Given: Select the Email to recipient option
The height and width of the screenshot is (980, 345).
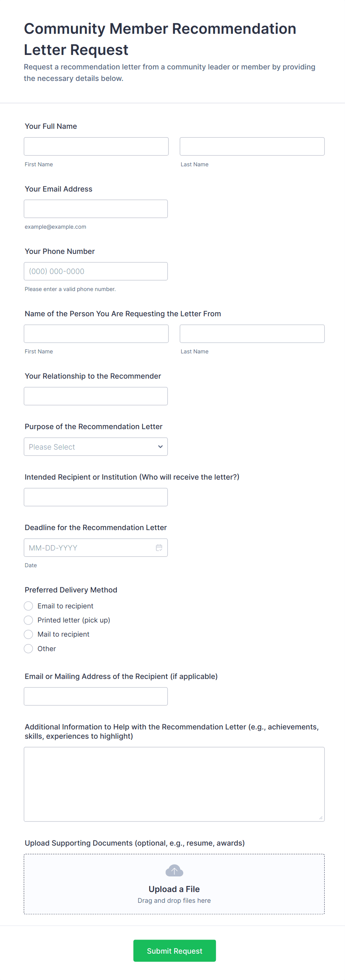Looking at the screenshot, I should [x=29, y=606].
